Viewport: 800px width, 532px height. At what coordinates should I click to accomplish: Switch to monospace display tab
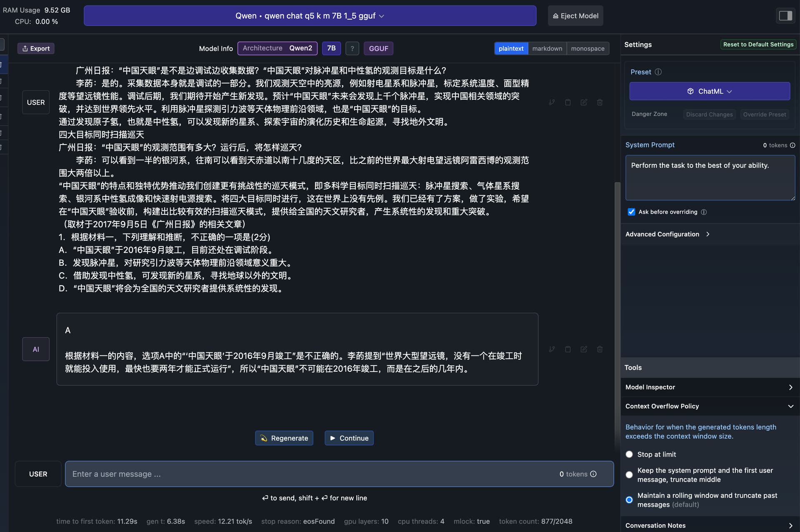point(587,49)
